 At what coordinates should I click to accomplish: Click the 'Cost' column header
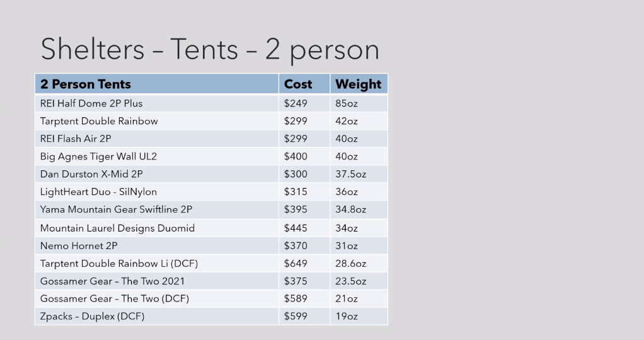point(298,84)
